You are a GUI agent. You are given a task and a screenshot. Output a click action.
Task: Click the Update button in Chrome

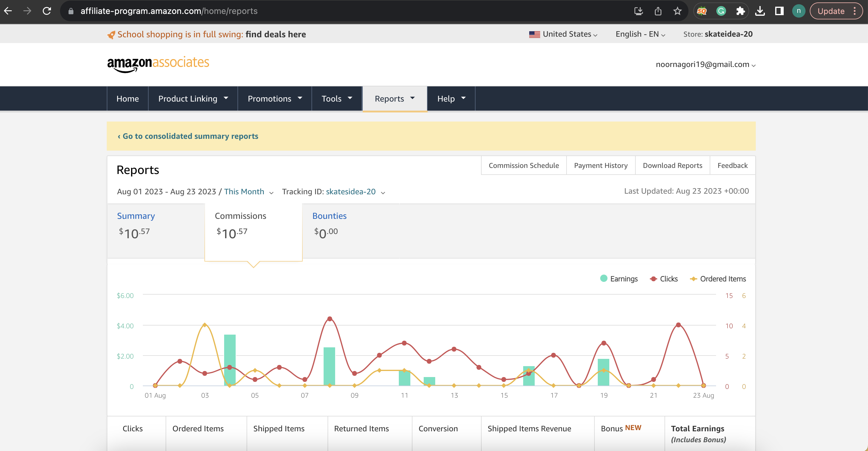(831, 11)
